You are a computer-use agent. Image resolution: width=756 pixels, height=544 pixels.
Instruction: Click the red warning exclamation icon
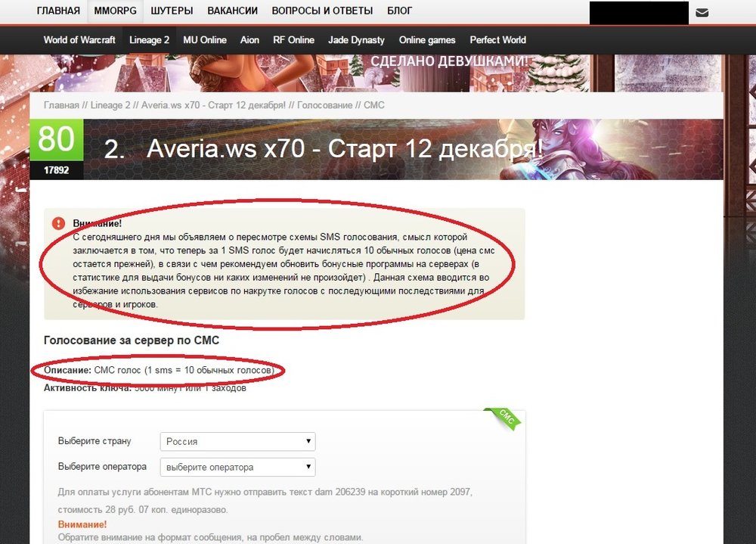click(58, 223)
